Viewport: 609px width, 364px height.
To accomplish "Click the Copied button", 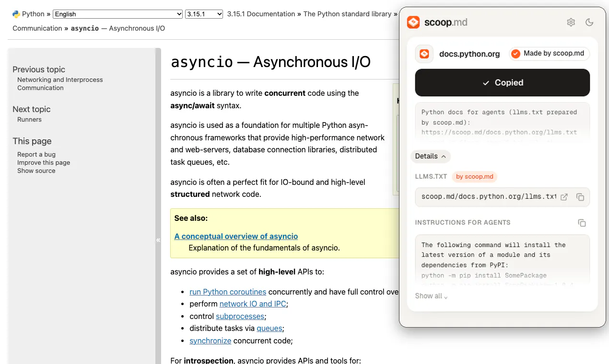I will coord(503,83).
